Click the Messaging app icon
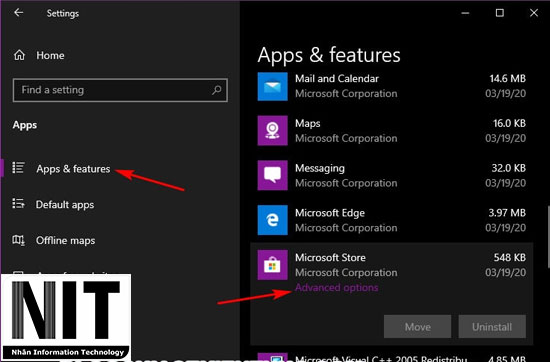 click(273, 175)
